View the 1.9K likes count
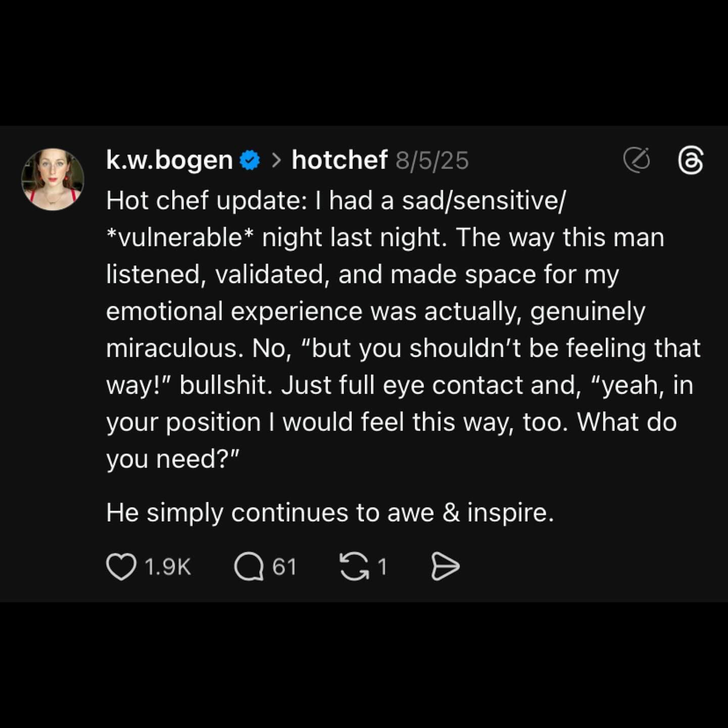This screenshot has width=728, height=728. click(x=167, y=567)
